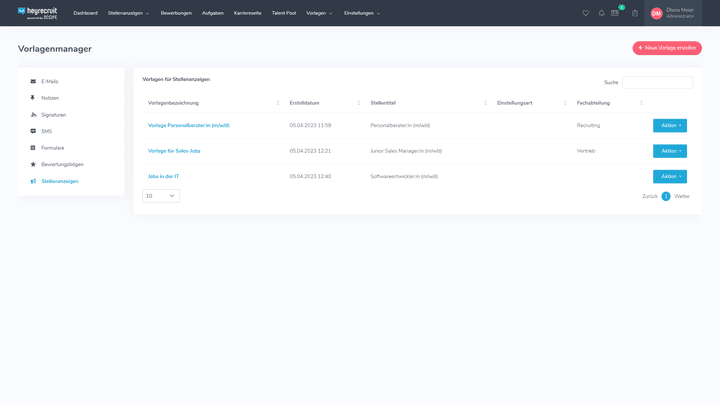
Task: Open Aktion dropdown for Jobs in der IT
Action: pyautogui.click(x=669, y=176)
